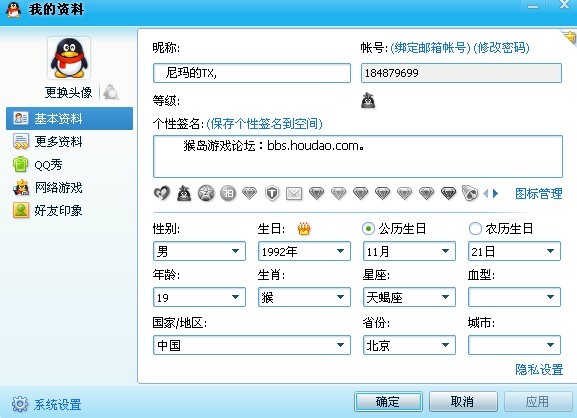Open the empty 血型 dropdown
This screenshot has width=577, height=418.
coord(514,297)
